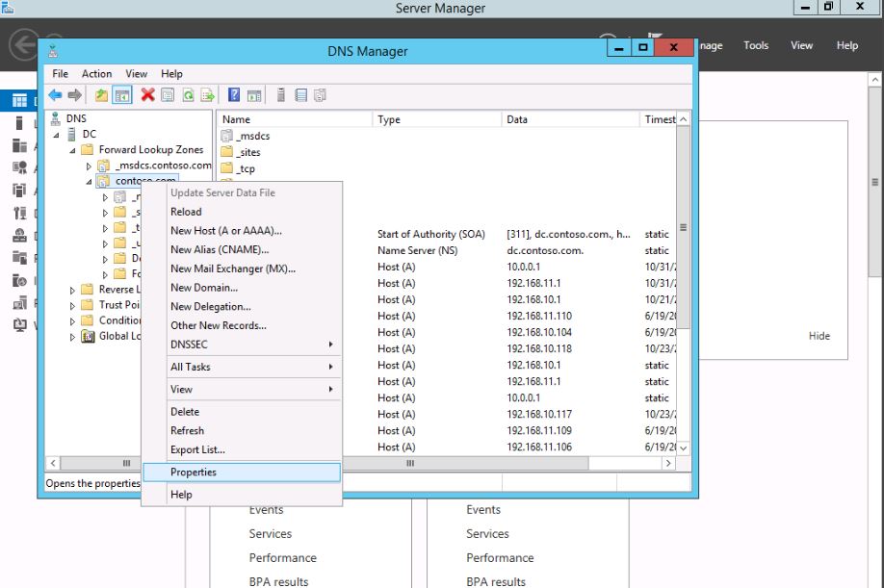Open Performance in the right Server Manager tile
884x588 pixels.
500,557
